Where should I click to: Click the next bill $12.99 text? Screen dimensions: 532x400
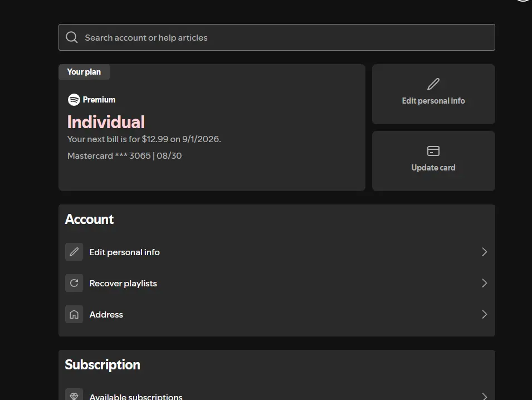click(x=144, y=139)
